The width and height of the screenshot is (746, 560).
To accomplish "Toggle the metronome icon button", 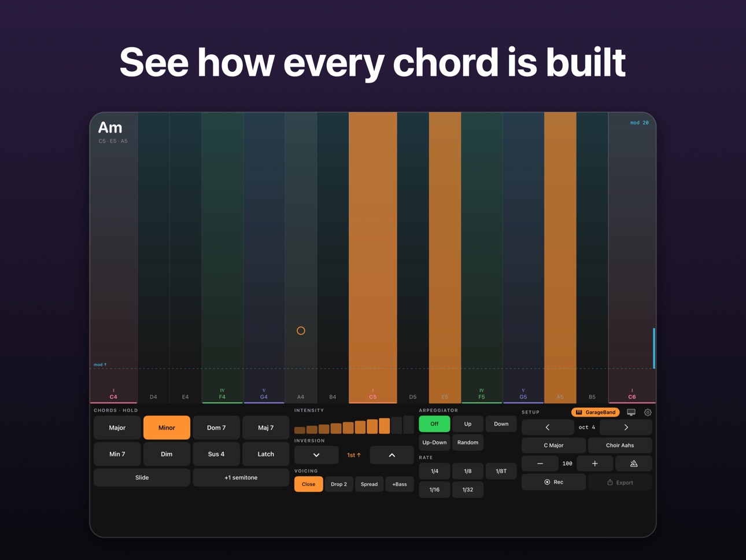I will coord(634,463).
